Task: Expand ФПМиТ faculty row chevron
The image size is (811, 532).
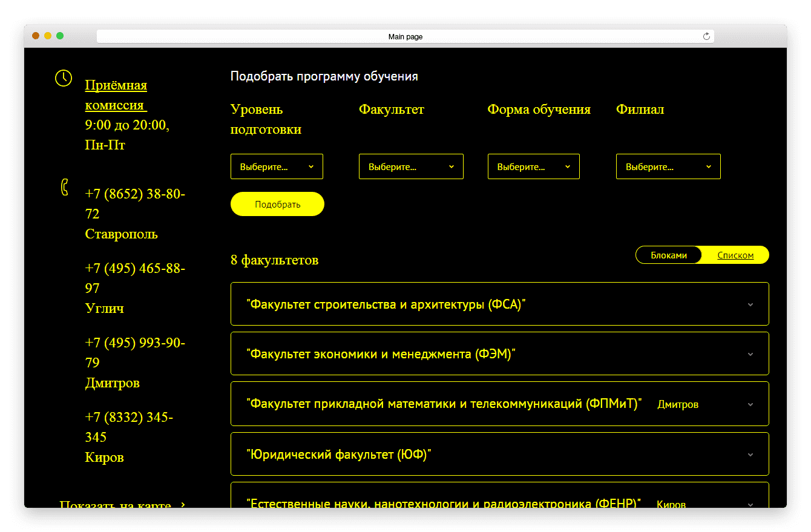Action: [x=750, y=404]
